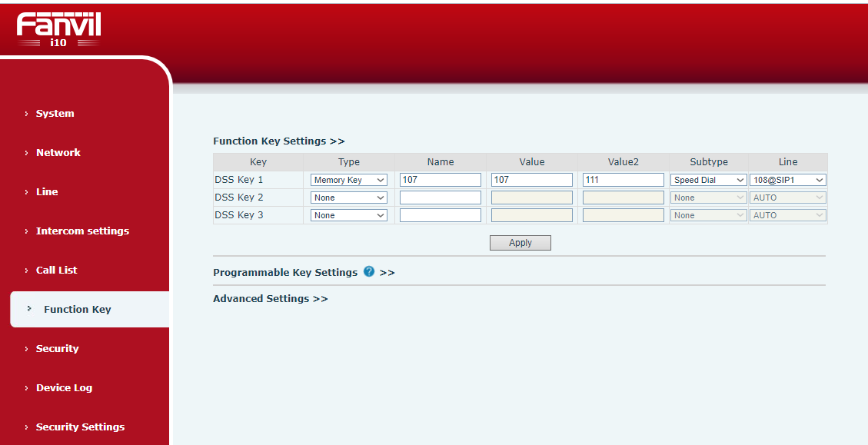
Task: Click the Programmable Key Settings help icon
Action: 369,272
